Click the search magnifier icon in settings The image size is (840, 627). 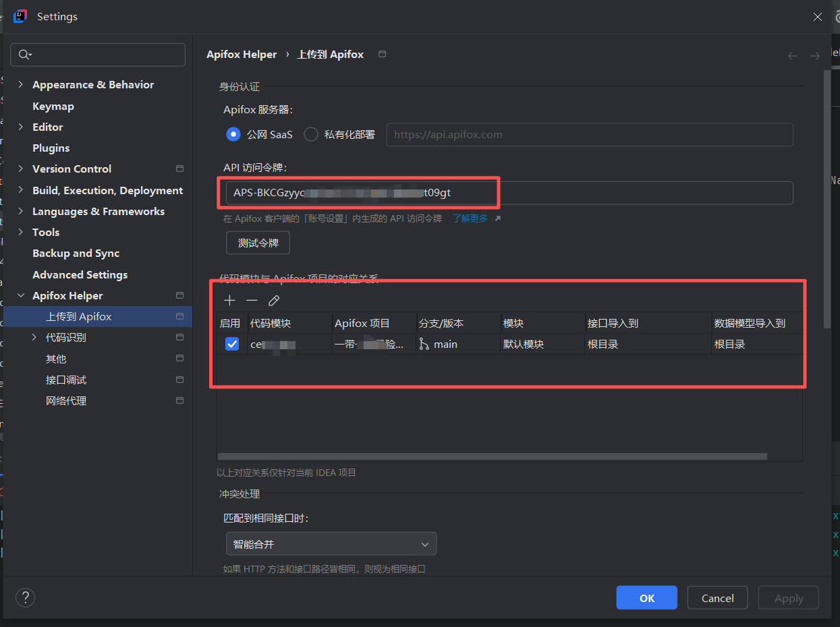point(25,55)
